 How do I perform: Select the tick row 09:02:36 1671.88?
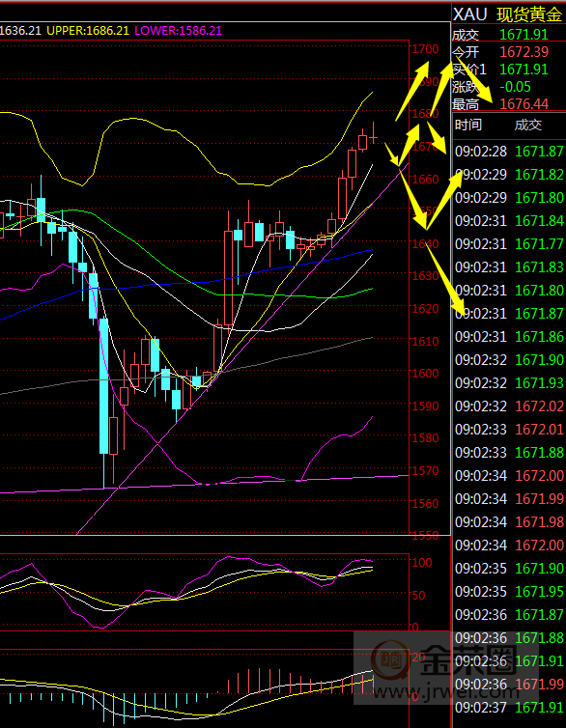[509, 638]
